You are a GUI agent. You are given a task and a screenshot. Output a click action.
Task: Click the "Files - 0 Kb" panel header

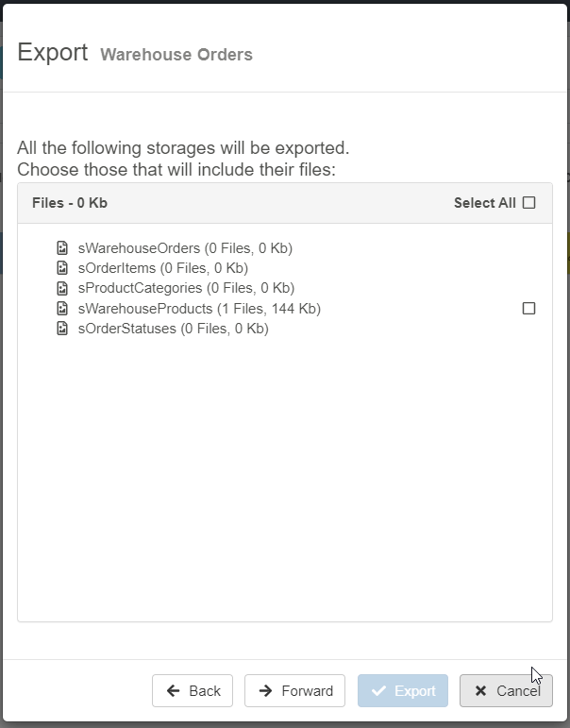70,203
